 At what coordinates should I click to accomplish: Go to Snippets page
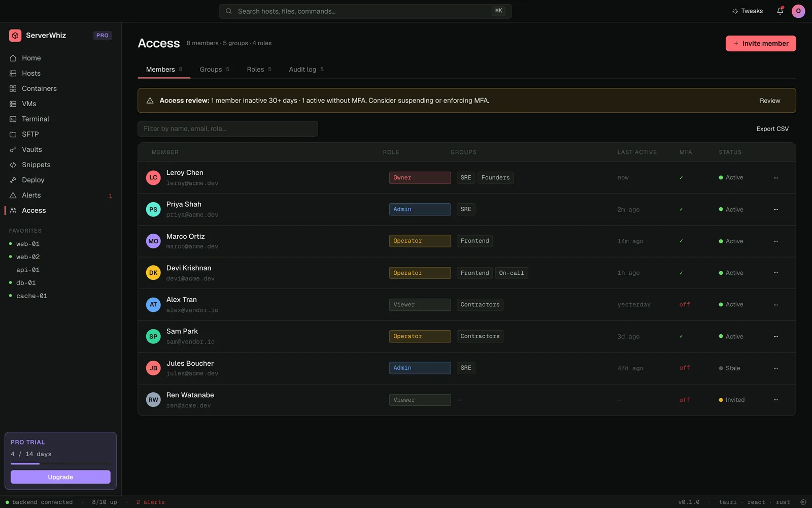61,165
